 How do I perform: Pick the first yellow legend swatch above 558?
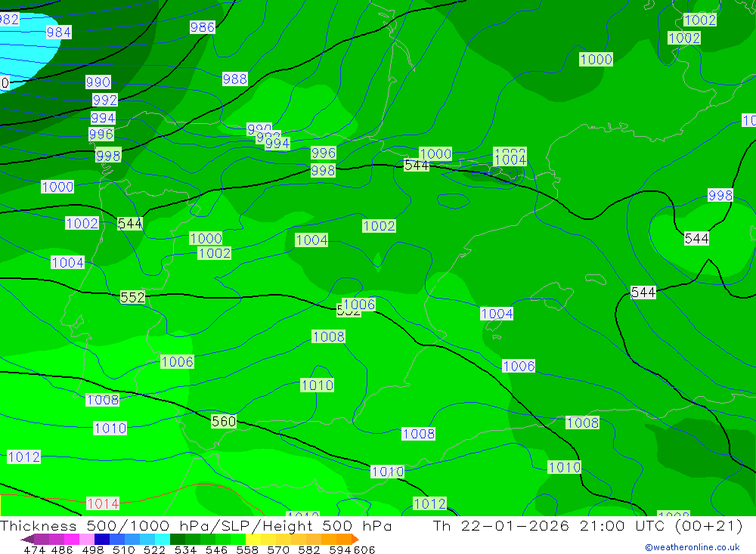[x=253, y=539]
